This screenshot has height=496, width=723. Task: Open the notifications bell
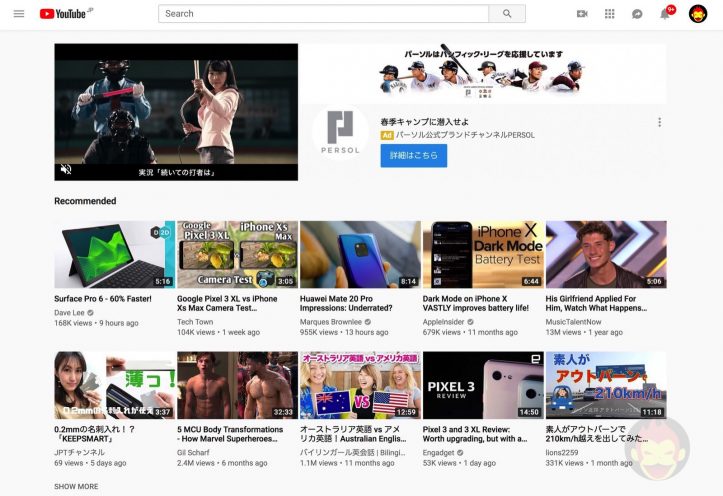[x=665, y=14]
